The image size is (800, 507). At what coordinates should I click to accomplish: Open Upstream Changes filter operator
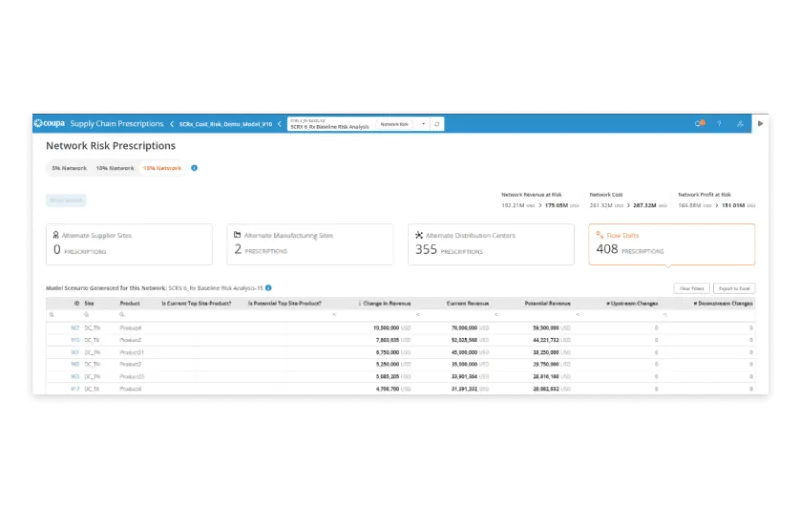(578, 315)
